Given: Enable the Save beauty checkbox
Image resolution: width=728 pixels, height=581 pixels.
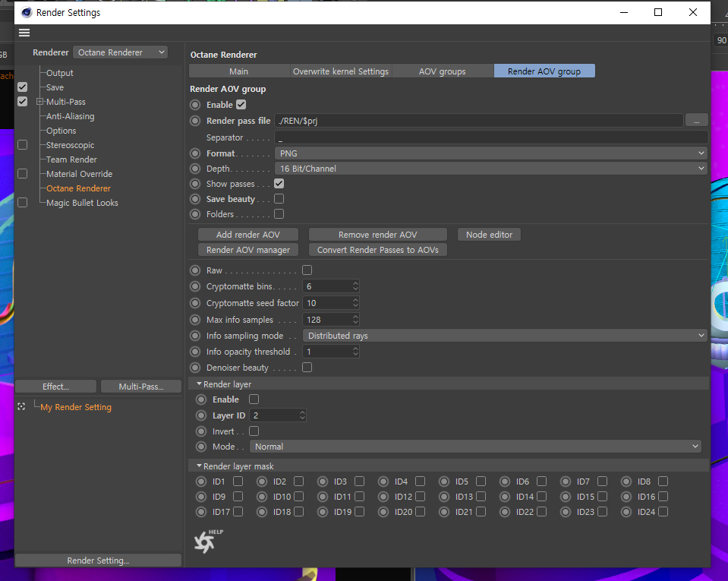Looking at the screenshot, I should (x=279, y=199).
